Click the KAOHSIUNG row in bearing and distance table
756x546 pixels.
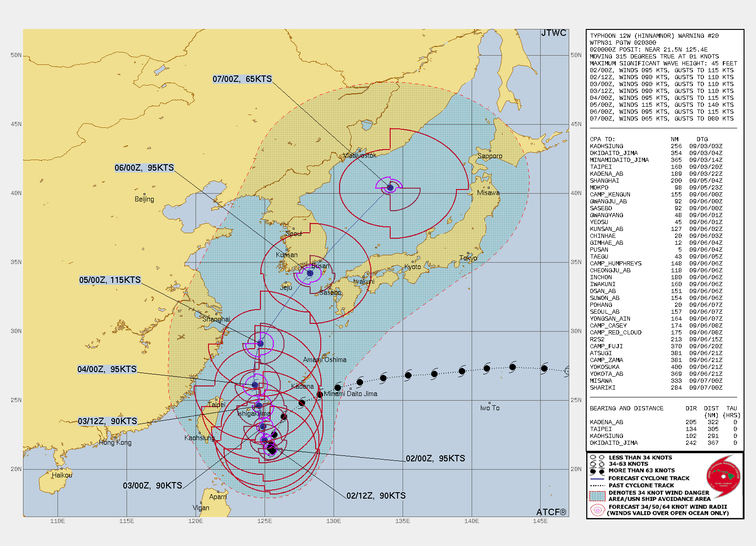(x=664, y=436)
